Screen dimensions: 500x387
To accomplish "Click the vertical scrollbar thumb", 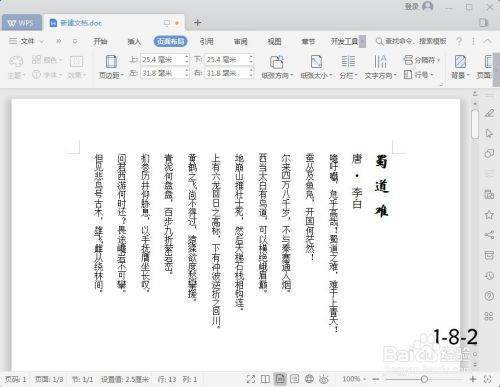I will tap(475, 124).
